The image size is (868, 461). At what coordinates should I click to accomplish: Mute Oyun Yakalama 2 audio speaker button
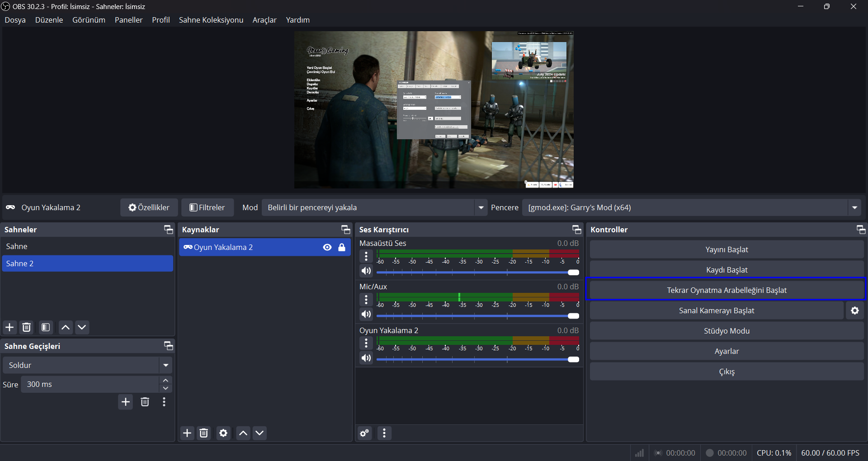[x=366, y=358]
